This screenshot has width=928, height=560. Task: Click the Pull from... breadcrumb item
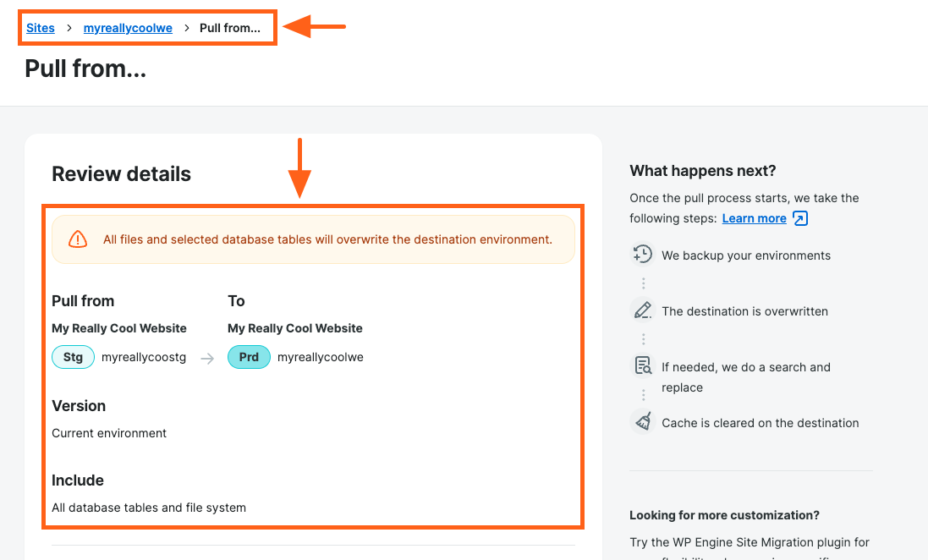[x=230, y=28]
